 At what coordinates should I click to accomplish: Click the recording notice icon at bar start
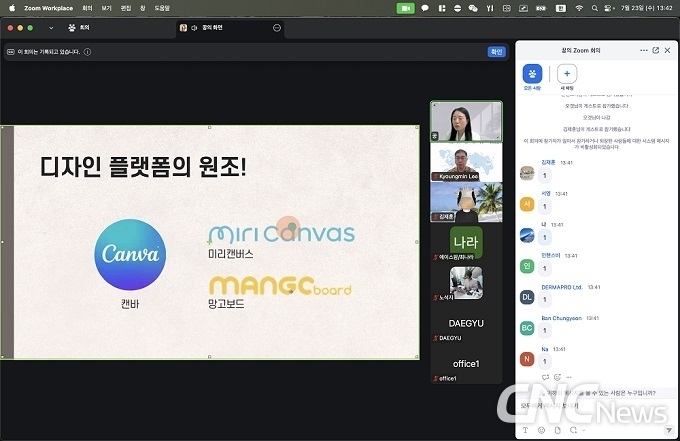pyautogui.click(x=11, y=52)
